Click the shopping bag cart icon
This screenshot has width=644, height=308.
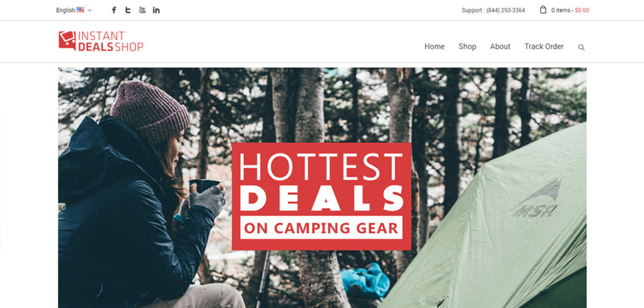point(543,9)
